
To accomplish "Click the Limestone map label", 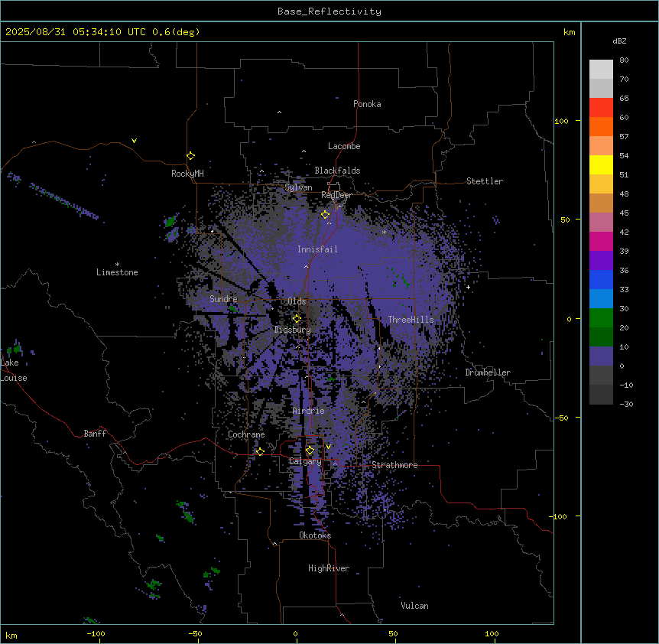I will (117, 272).
